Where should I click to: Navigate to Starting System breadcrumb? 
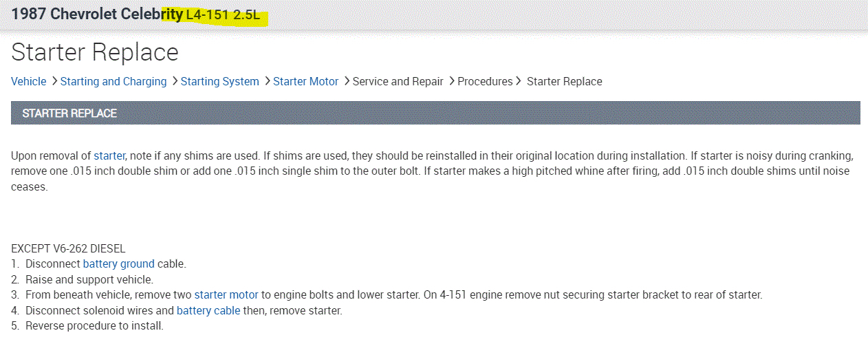coord(219,81)
